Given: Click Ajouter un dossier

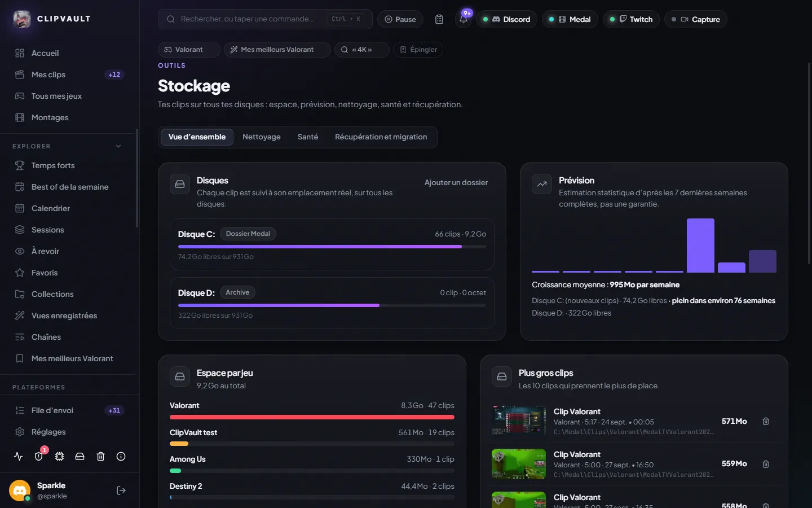Looking at the screenshot, I should [x=456, y=182].
